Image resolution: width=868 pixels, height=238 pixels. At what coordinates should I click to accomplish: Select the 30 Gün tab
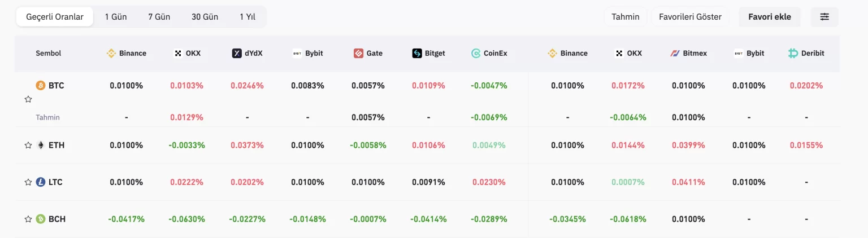pos(205,17)
